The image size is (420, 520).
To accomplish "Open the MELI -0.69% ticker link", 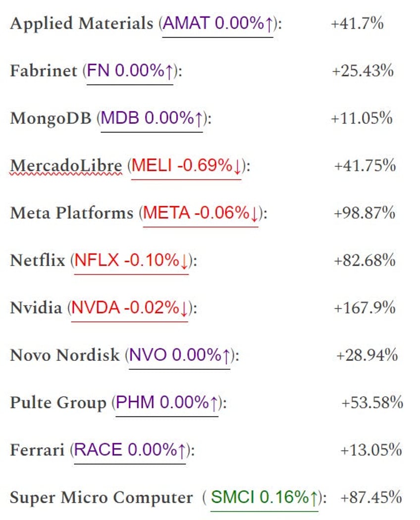I will pyautogui.click(x=186, y=166).
